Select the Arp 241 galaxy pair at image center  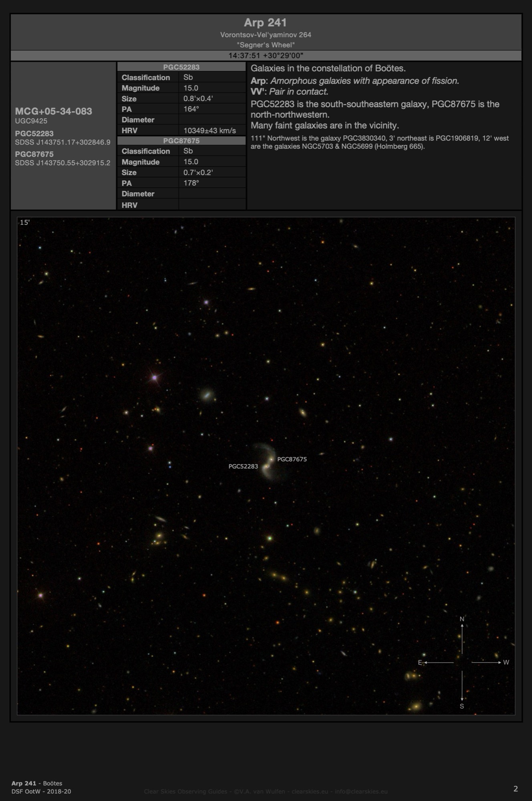click(268, 463)
